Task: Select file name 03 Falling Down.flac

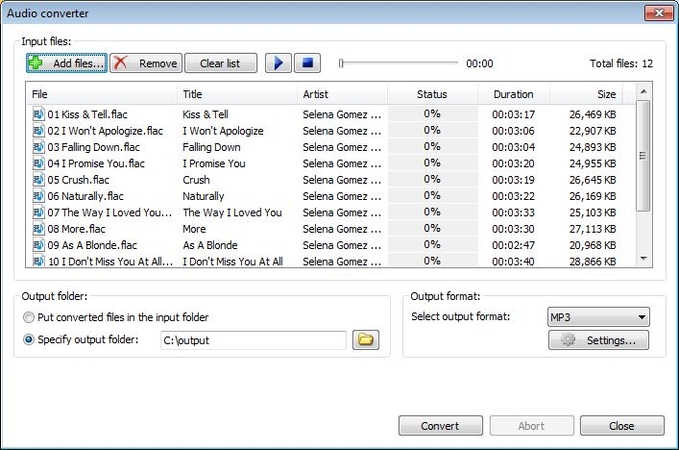Action: pos(94,147)
